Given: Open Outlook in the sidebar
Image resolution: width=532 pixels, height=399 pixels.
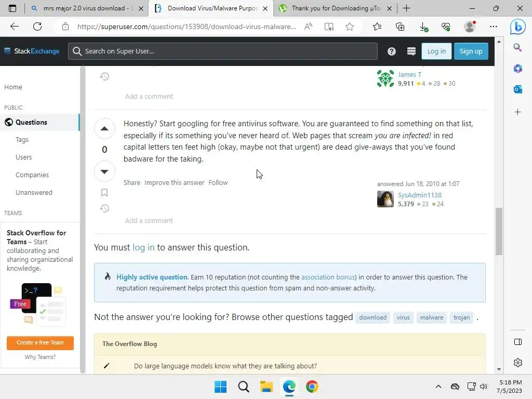Looking at the screenshot, I should [x=517, y=89].
